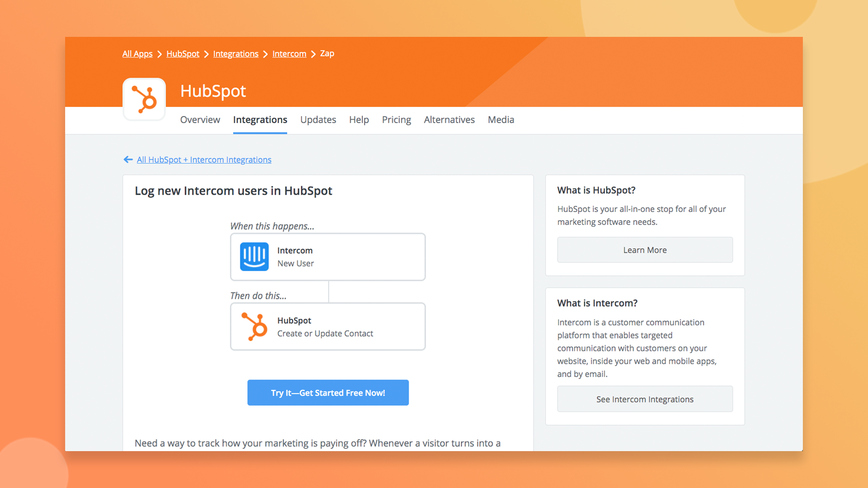
Task: Open the All Apps breadcrumb link
Action: [x=137, y=54]
